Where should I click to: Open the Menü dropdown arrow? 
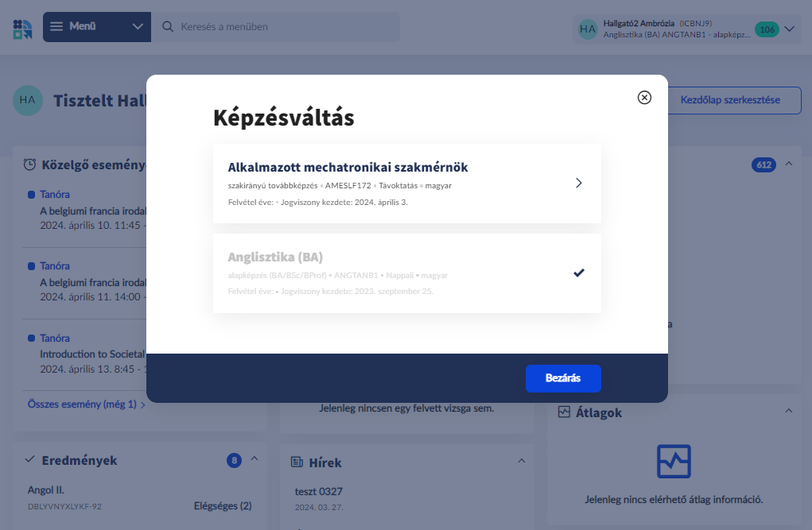point(138,27)
